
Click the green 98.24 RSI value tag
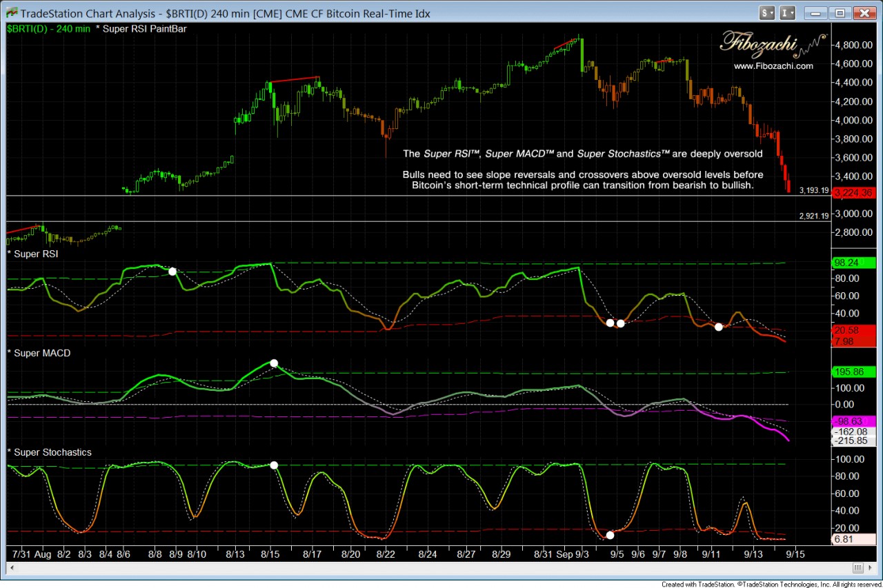(x=854, y=263)
